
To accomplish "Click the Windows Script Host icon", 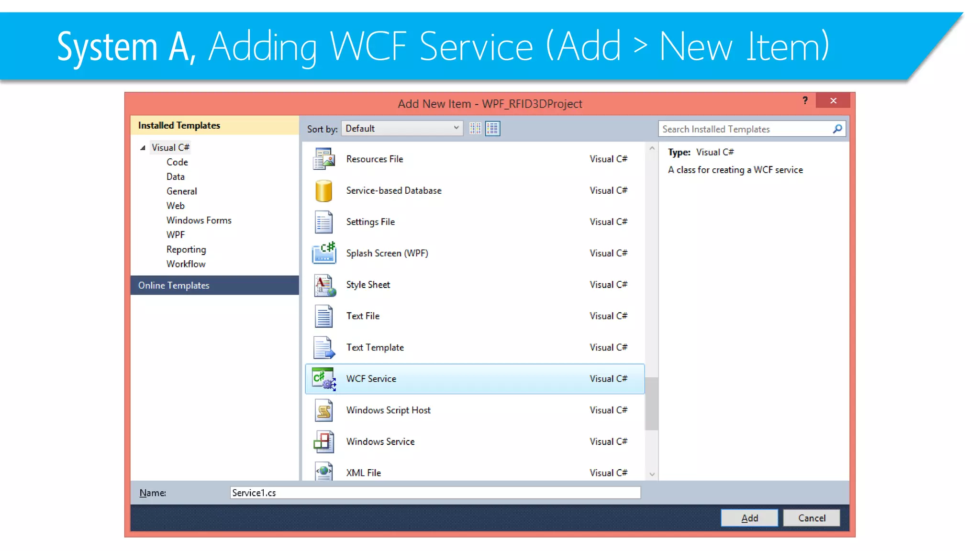I will [323, 410].
